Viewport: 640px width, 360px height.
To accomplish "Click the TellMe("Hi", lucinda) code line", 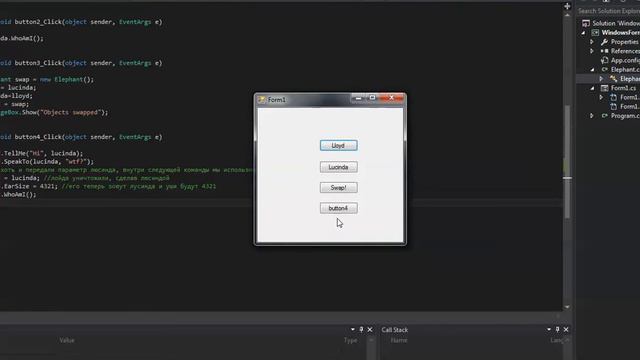I will [x=42, y=153].
